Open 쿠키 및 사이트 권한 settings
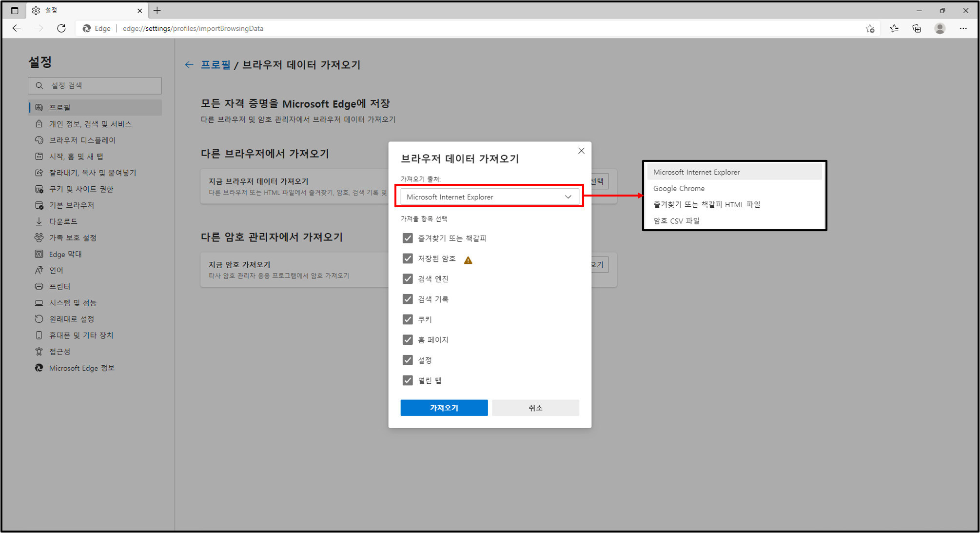 95,189
